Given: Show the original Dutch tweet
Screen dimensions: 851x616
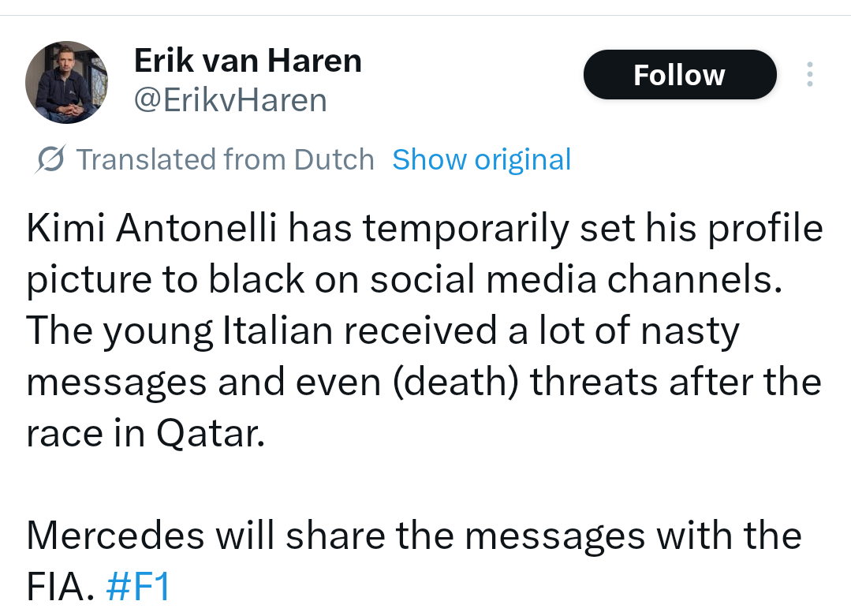Looking at the screenshot, I should pyautogui.click(x=481, y=160).
